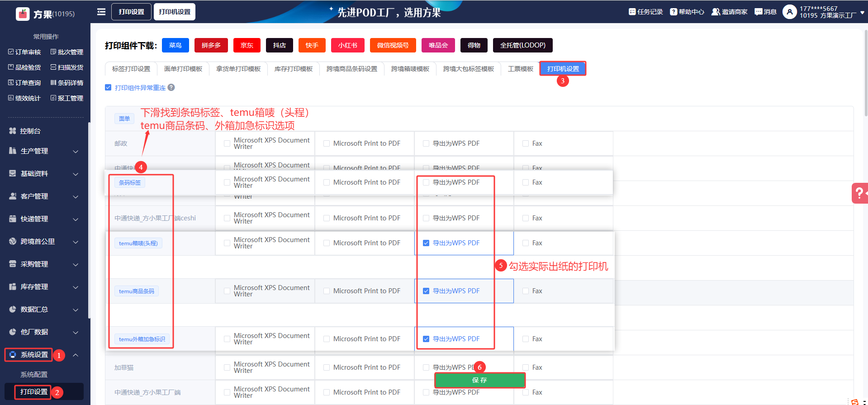This screenshot has height=405, width=868.
Task: Click the user avatar icon
Action: (x=789, y=12)
